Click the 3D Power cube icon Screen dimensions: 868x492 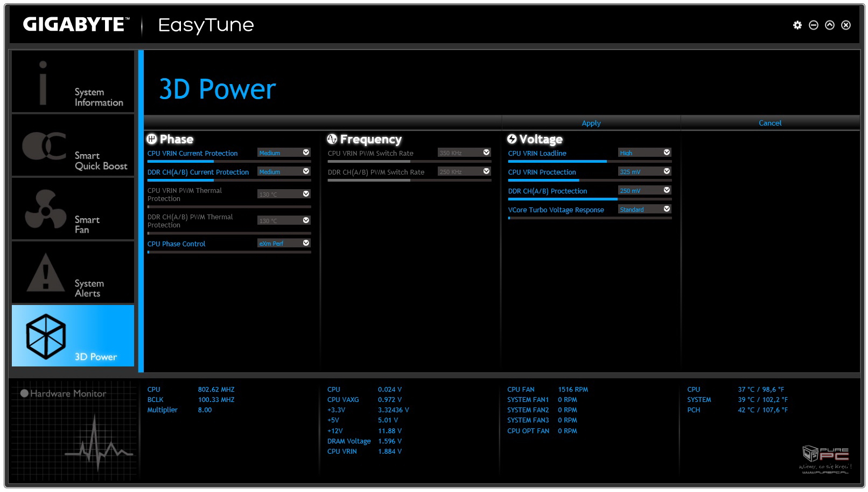coord(46,336)
